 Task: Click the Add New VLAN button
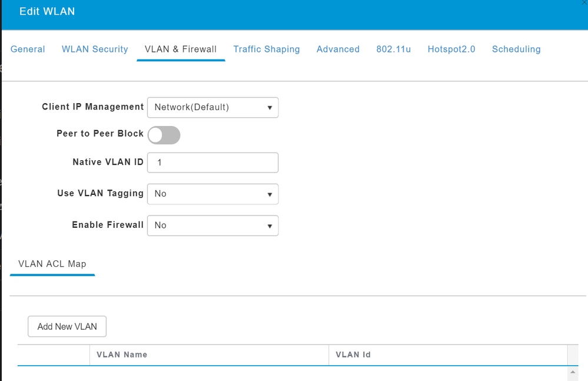pyautogui.click(x=67, y=326)
